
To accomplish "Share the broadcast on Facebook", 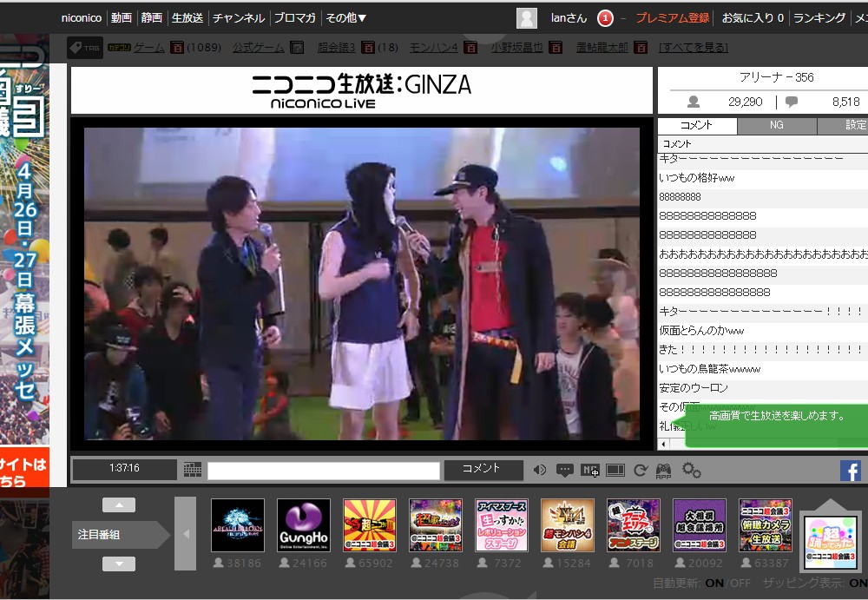I will [851, 471].
